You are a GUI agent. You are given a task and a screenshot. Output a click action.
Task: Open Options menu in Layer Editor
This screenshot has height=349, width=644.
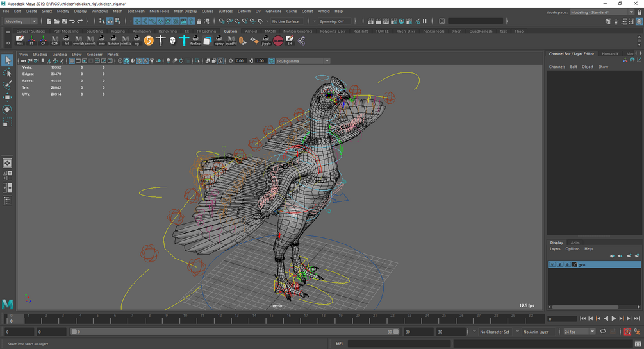[572, 249]
